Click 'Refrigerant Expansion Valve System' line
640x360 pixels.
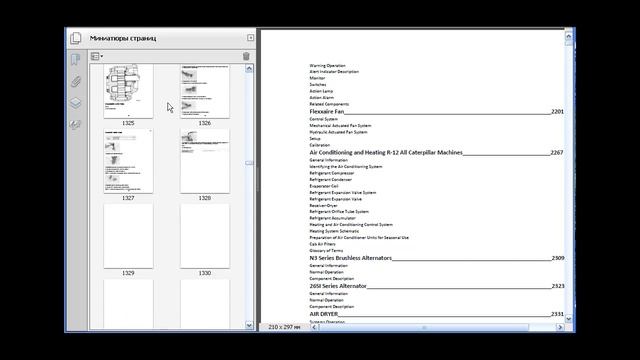click(343, 193)
